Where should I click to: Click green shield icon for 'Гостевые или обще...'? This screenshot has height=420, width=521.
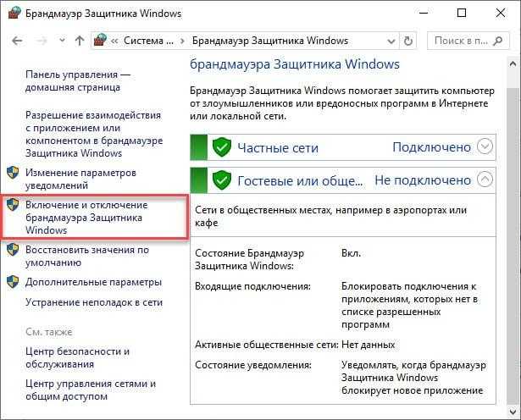click(222, 180)
